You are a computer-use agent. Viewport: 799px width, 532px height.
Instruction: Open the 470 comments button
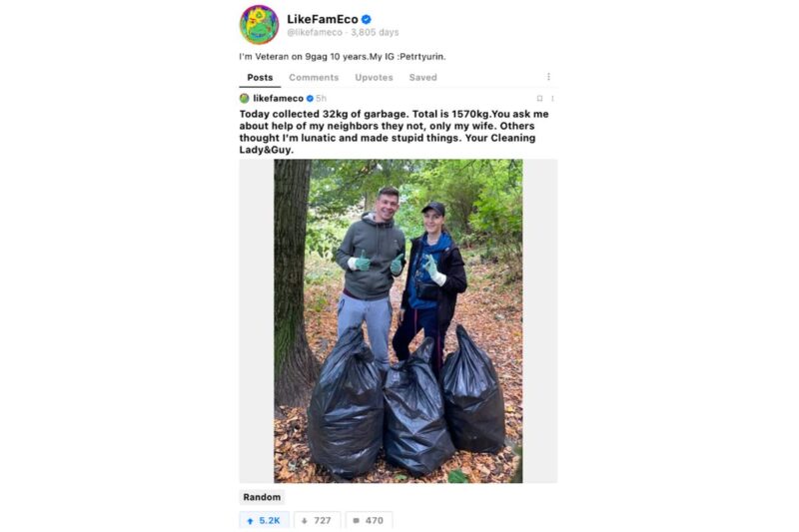coord(369,520)
